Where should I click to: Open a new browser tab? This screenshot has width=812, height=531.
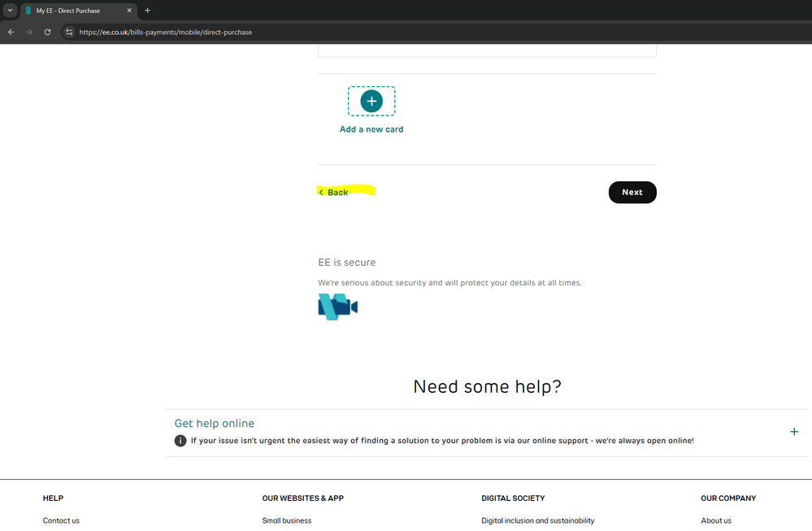(147, 11)
